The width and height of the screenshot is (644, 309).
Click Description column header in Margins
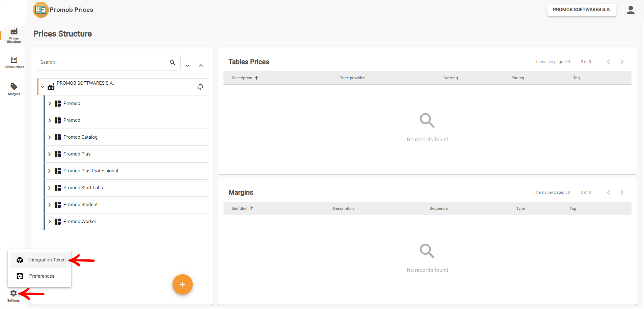click(x=343, y=208)
